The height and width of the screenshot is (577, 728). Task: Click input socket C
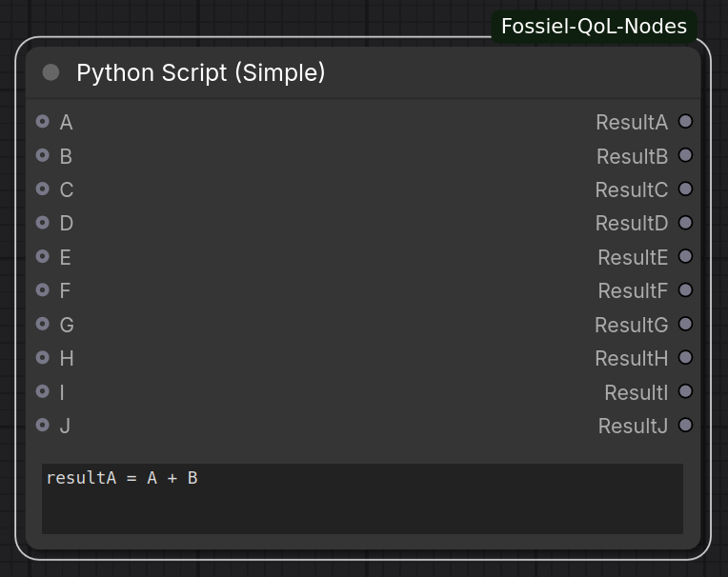pos(43,189)
